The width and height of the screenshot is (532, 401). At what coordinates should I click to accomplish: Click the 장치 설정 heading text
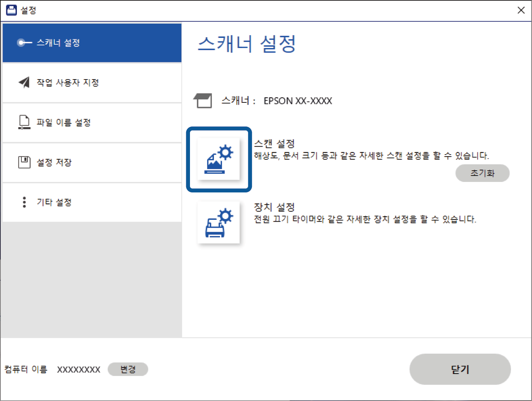tap(274, 207)
